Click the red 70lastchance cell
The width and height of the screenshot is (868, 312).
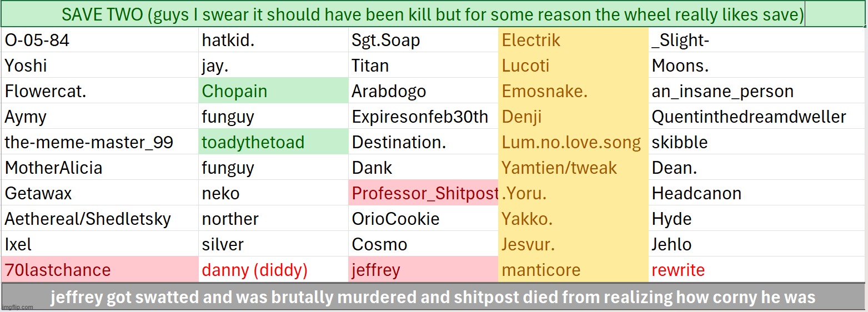pos(100,270)
